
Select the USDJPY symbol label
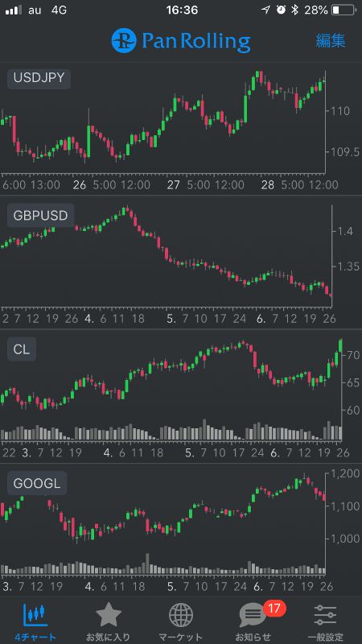[39, 78]
